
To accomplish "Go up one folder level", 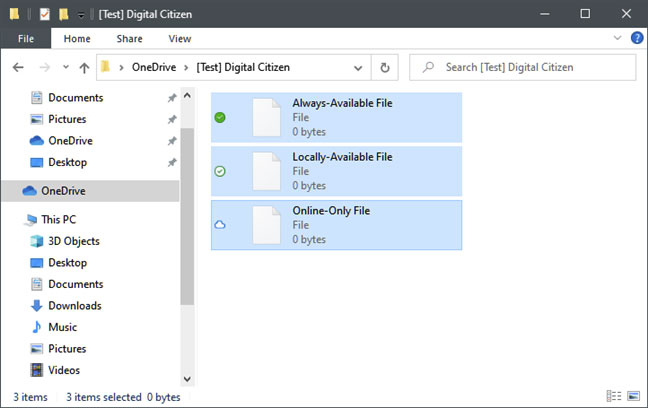I will coord(84,67).
